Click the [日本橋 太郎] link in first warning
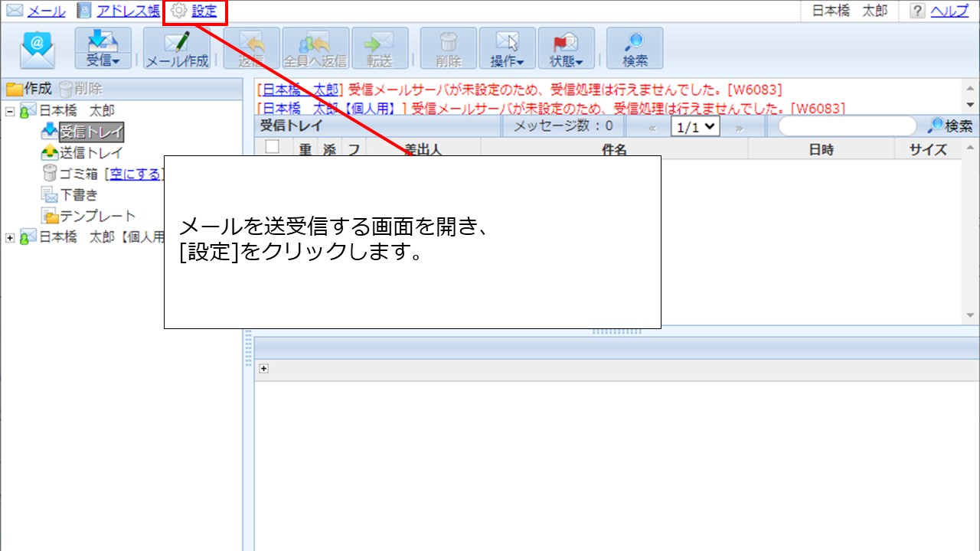The image size is (980, 551). pos(301,90)
